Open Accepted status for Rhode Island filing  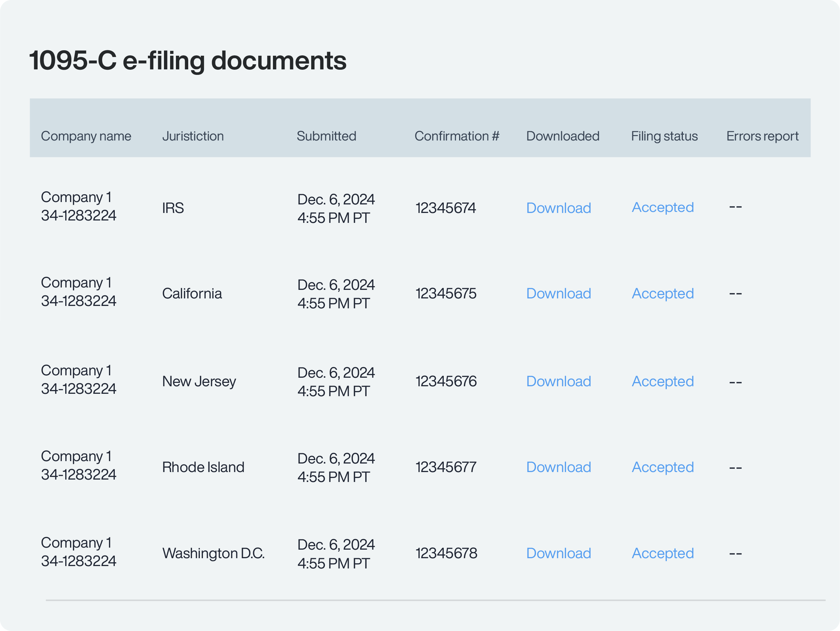(662, 467)
